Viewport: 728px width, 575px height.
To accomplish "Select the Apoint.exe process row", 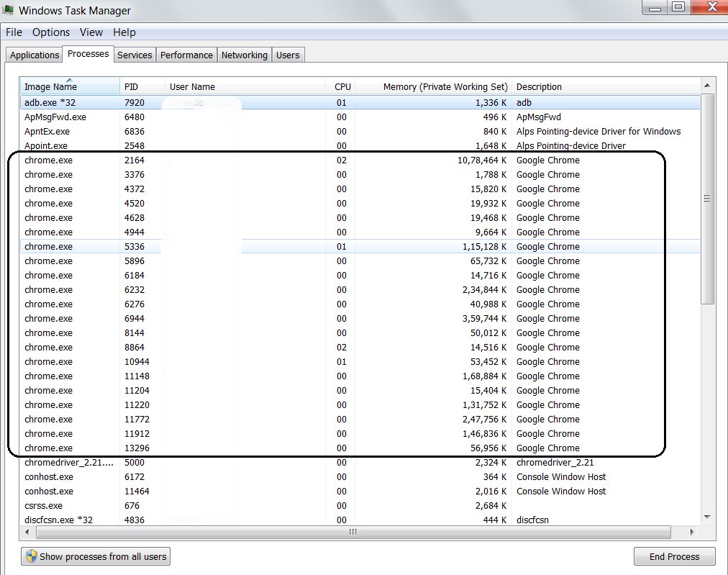I will coord(360,146).
